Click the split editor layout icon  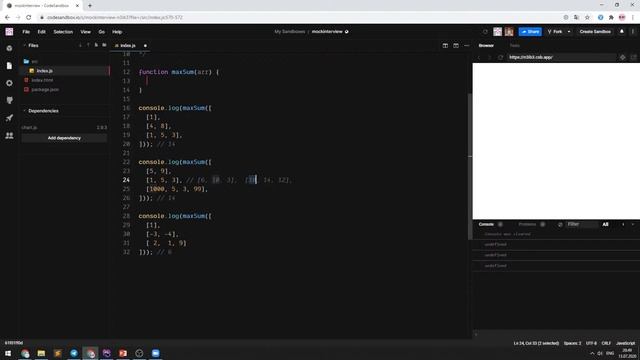point(445,45)
